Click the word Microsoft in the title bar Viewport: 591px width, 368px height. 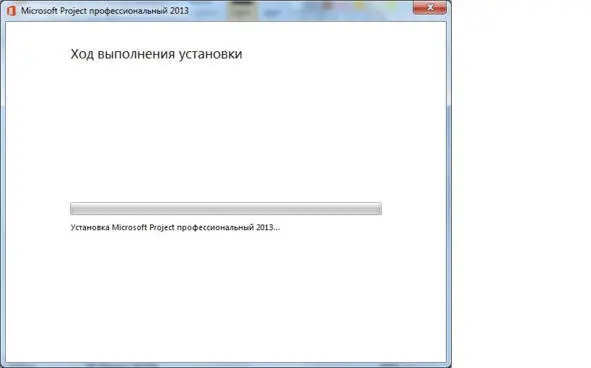pyautogui.click(x=39, y=11)
